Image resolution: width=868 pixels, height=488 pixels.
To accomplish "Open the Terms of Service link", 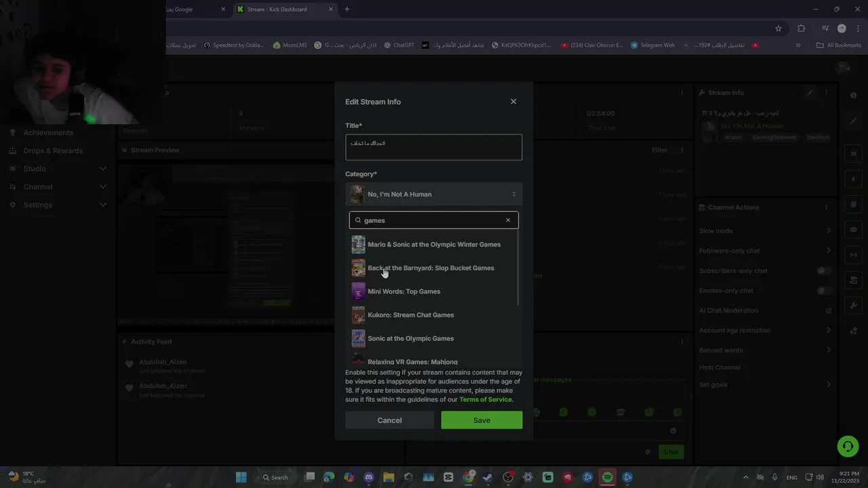I will (486, 400).
